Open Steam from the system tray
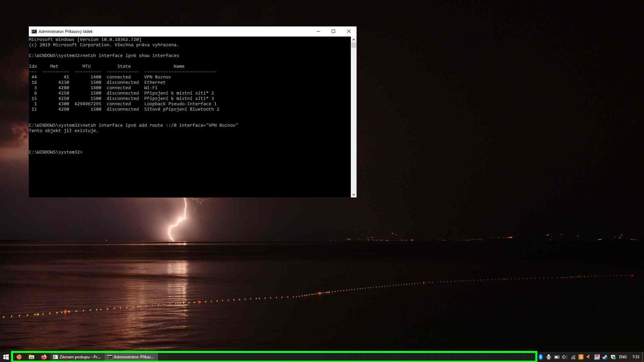644x362 pixels. [x=605, y=357]
